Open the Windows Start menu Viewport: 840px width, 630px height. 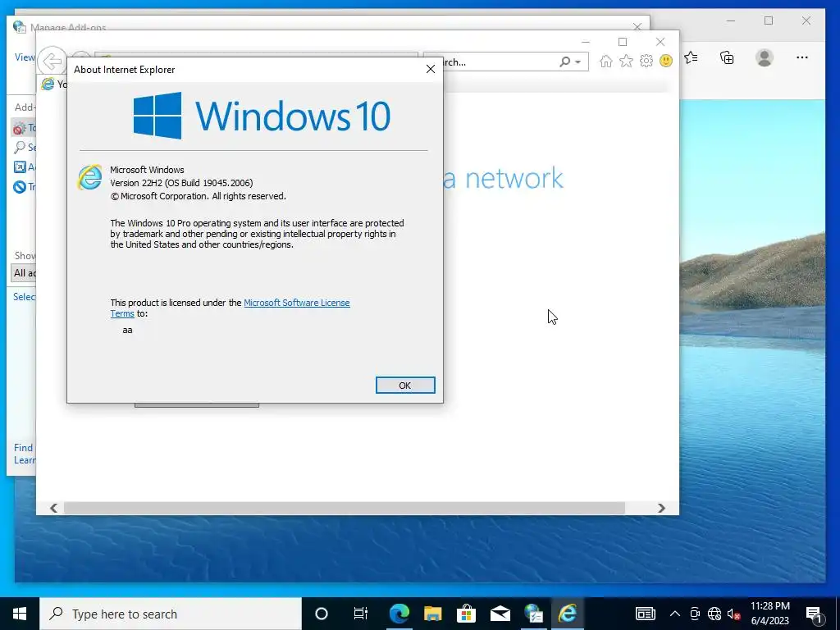20,614
